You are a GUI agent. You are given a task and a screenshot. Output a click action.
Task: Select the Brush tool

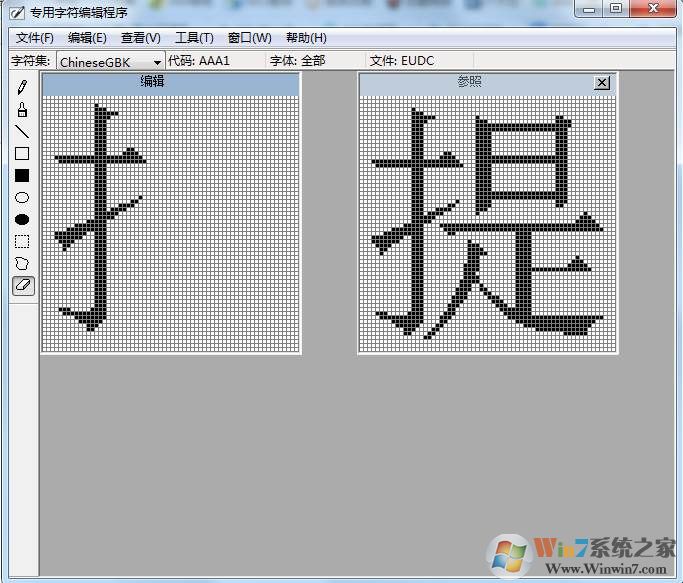tap(22, 110)
